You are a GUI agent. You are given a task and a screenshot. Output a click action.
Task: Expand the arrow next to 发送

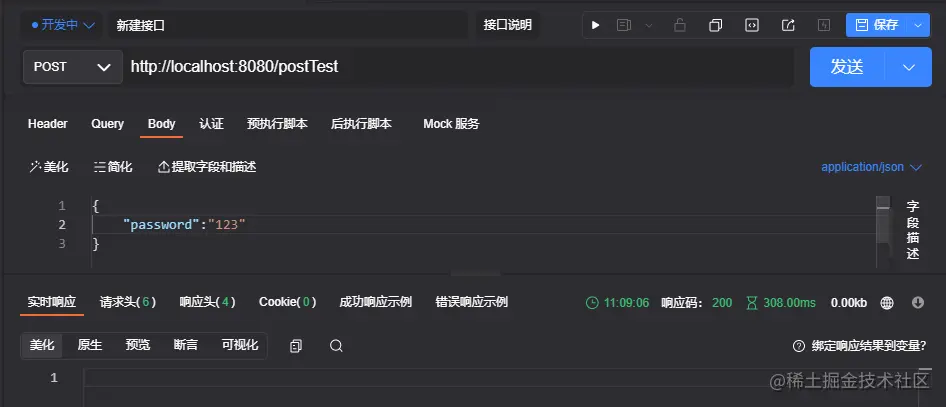[x=909, y=67]
